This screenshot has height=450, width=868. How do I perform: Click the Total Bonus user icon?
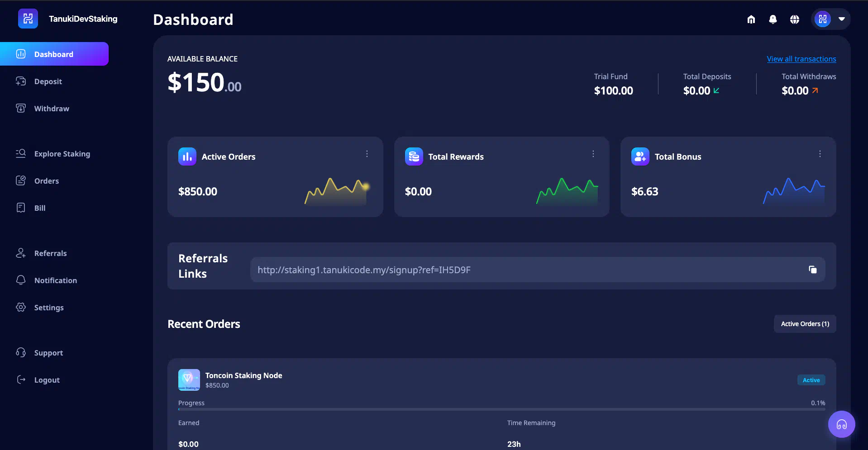pos(640,157)
